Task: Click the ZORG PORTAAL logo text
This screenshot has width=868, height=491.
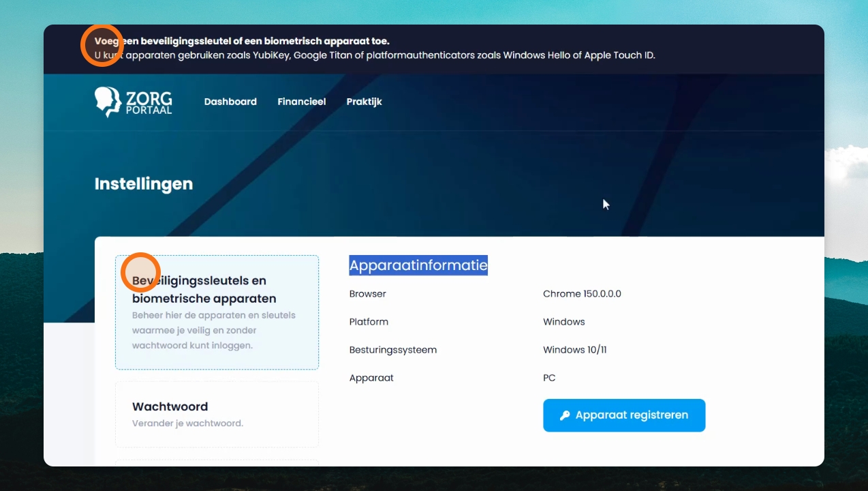Action: (x=149, y=102)
